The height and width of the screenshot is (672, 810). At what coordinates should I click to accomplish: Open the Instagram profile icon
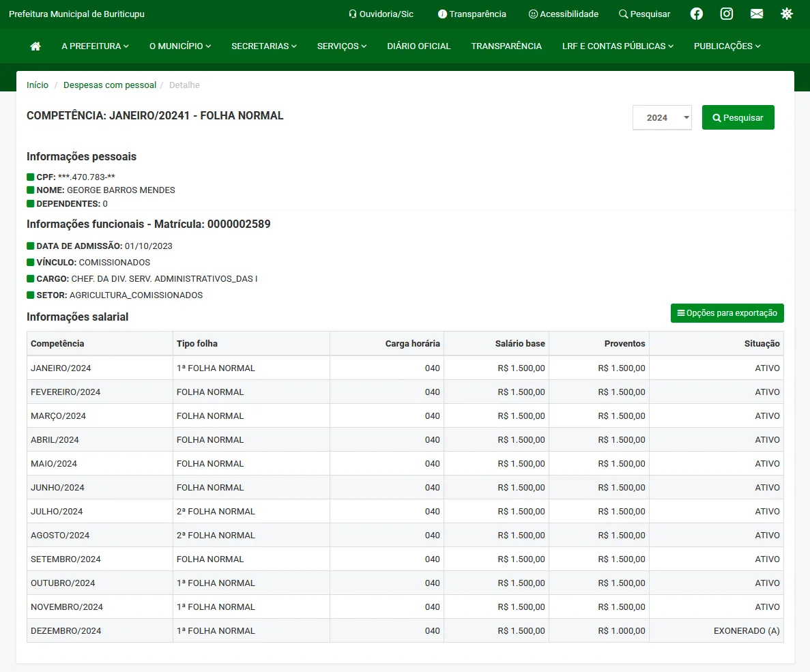pyautogui.click(x=727, y=14)
